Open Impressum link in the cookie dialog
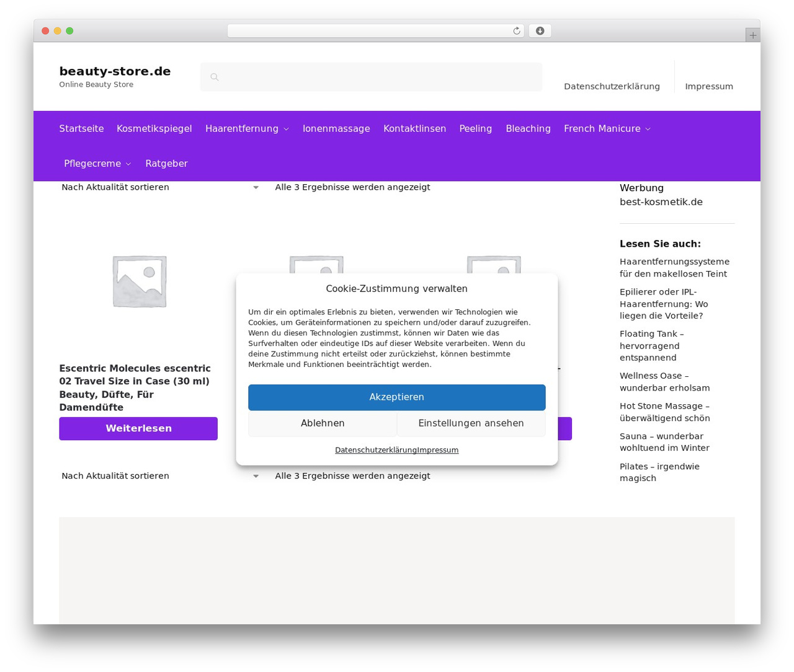 coord(438,450)
